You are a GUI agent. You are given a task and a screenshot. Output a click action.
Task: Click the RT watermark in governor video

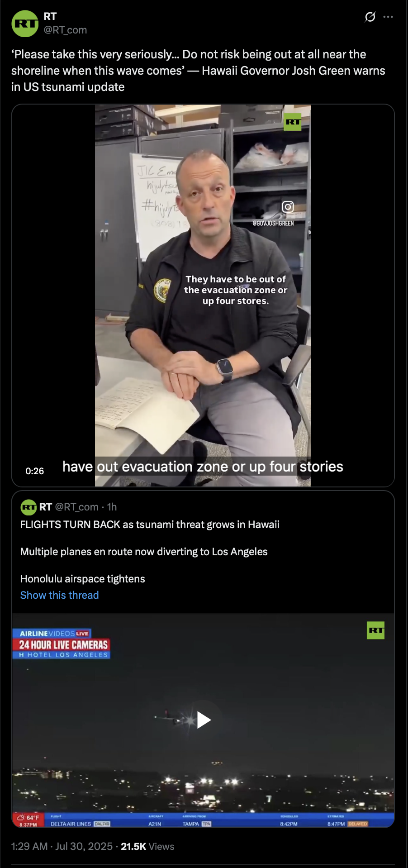click(293, 122)
